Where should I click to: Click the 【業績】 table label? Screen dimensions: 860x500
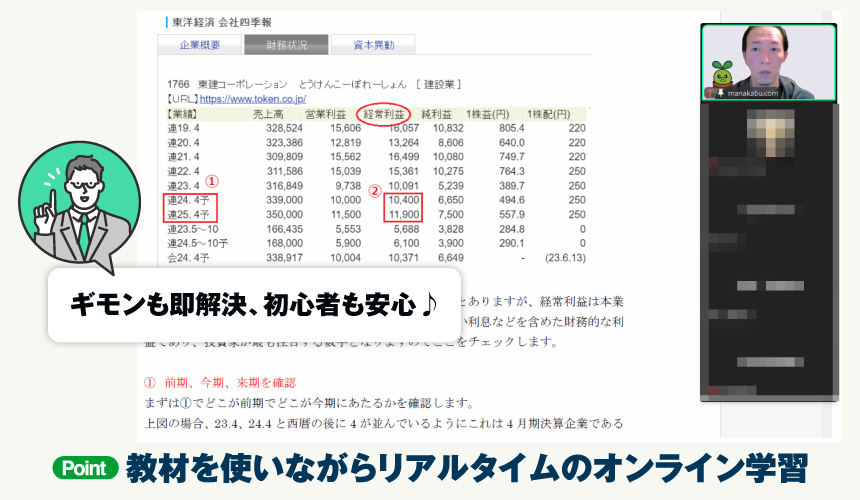coord(182,114)
